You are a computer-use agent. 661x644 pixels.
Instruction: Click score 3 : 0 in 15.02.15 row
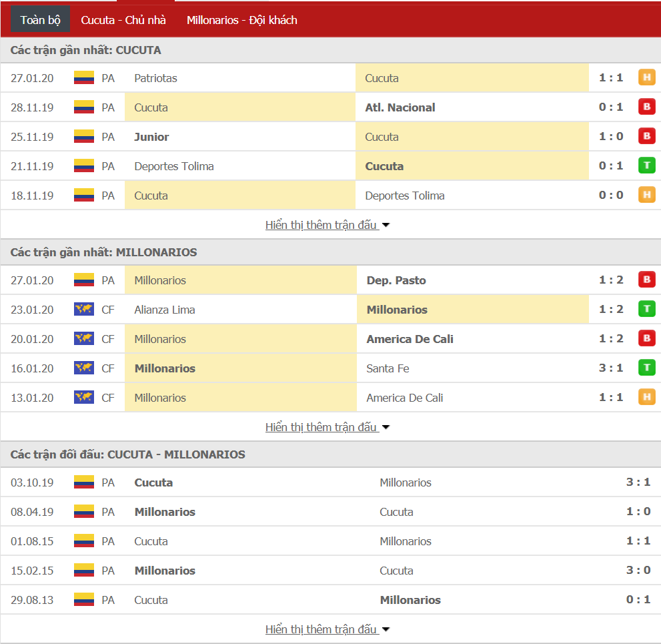pos(638,570)
